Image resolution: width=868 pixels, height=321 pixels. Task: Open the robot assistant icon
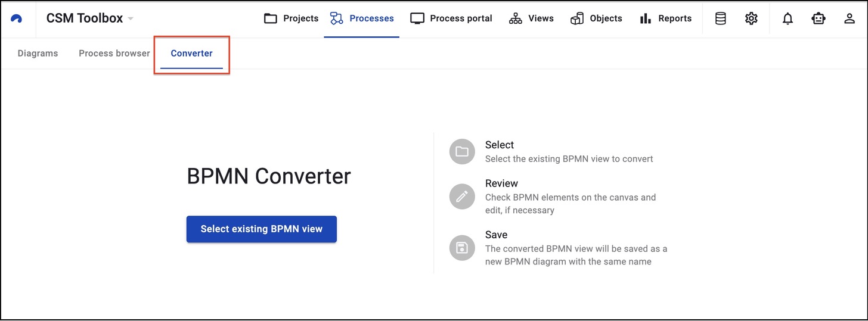[819, 18]
